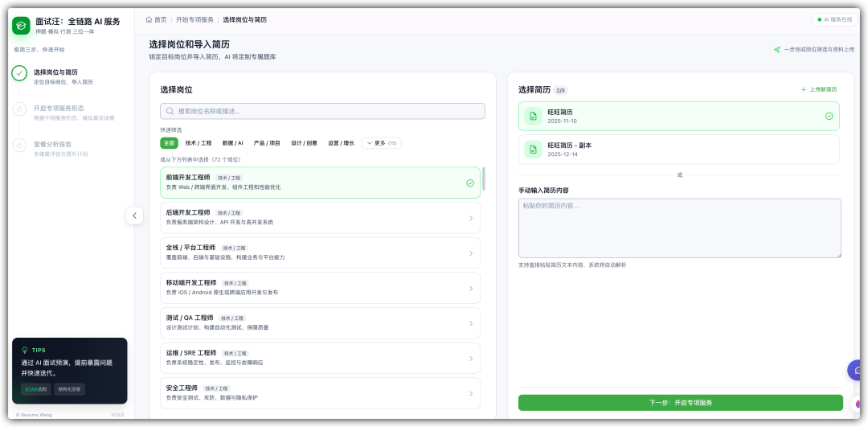The width and height of the screenshot is (868, 427).
Task: Focus the 搜索岗位名称或描述 search field
Action: click(x=323, y=111)
